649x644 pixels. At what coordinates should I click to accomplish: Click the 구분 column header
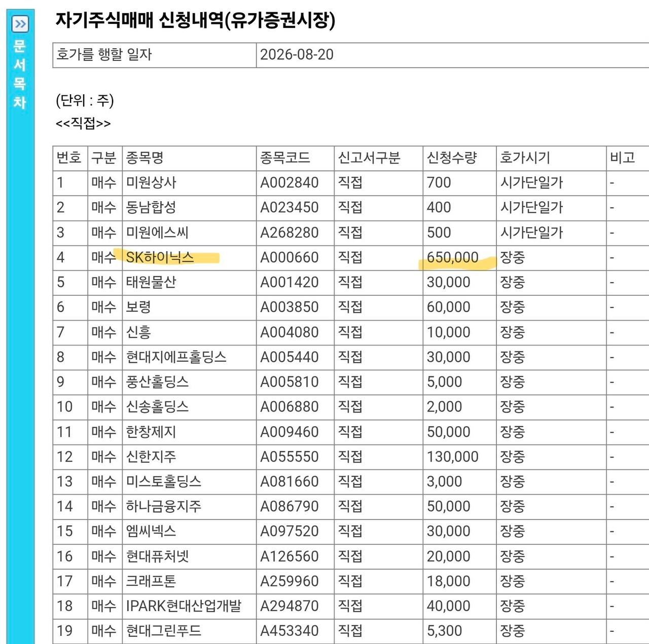(104, 158)
